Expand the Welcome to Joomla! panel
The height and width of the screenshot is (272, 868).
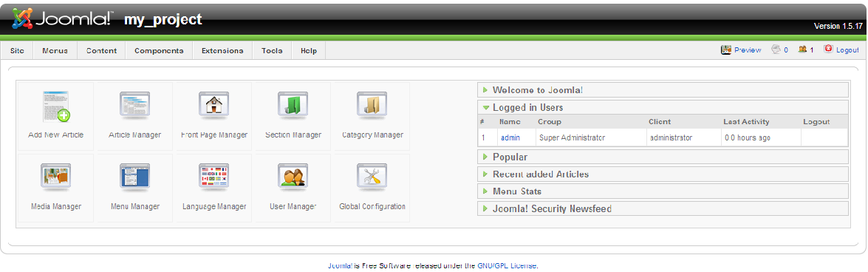663,89
